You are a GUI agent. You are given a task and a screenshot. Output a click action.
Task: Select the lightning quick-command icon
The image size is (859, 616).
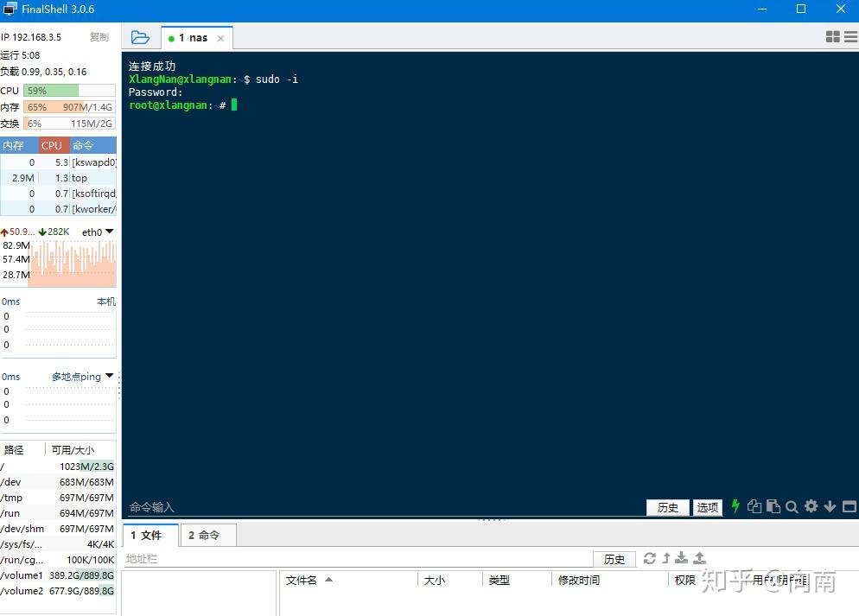(x=735, y=507)
